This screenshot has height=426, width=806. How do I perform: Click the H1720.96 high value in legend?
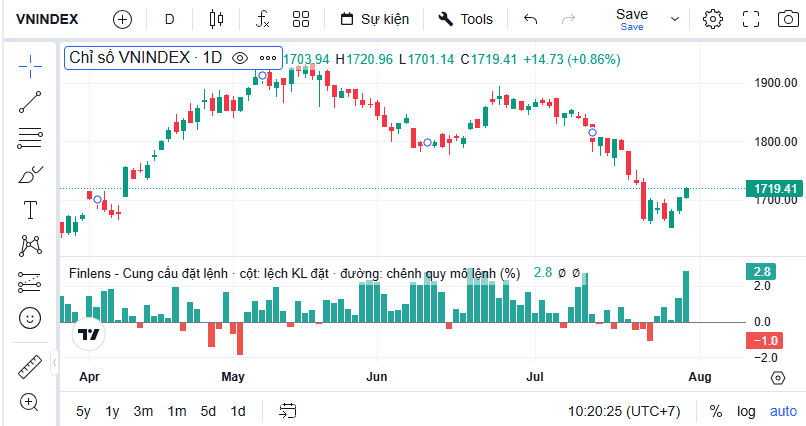pos(364,60)
